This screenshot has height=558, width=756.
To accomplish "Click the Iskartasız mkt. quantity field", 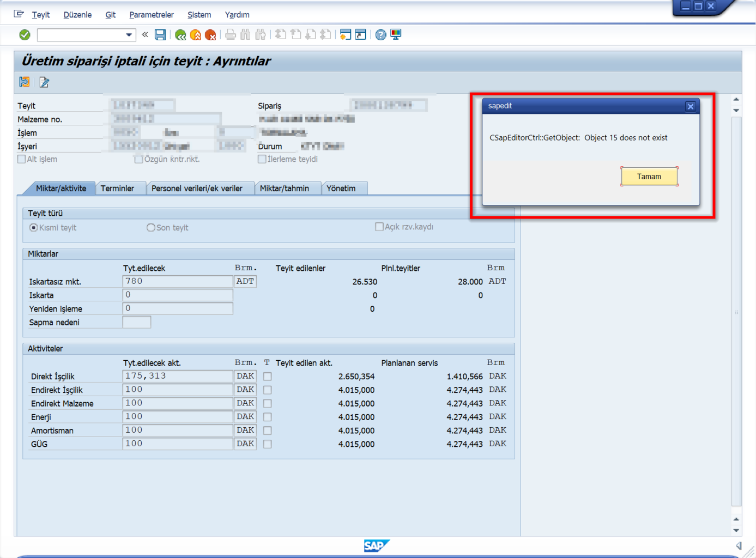I will point(178,281).
